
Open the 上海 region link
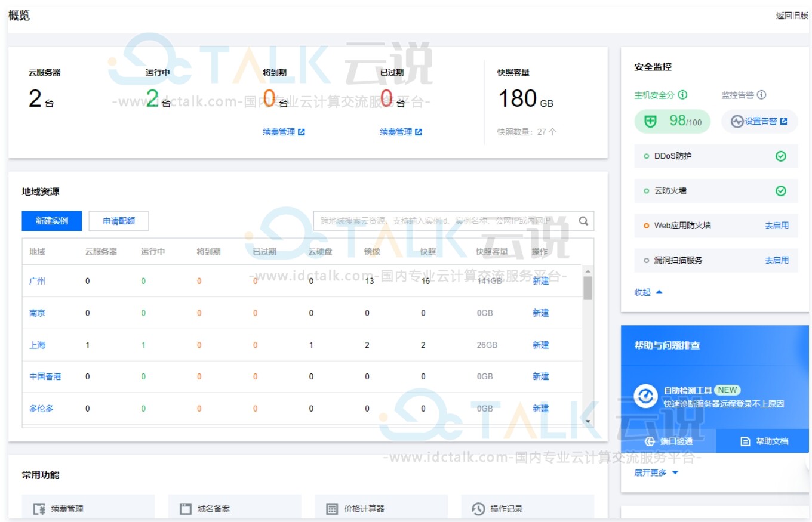[x=37, y=345]
